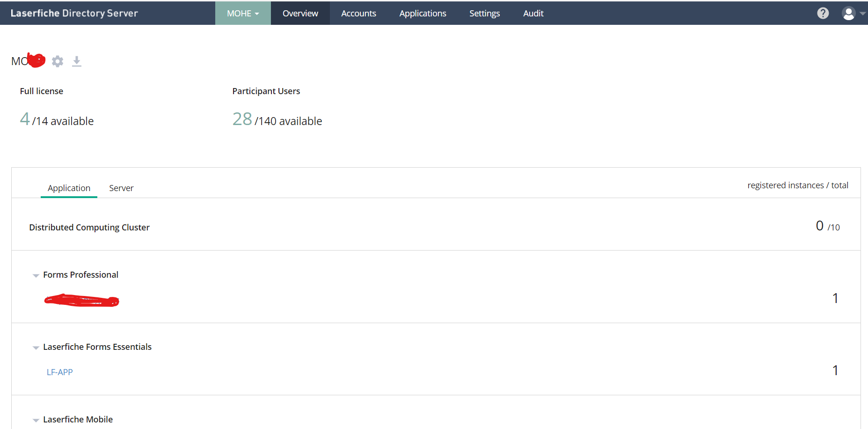Image resolution: width=868 pixels, height=429 pixels.
Task: Go to the Overview tab
Action: point(300,13)
